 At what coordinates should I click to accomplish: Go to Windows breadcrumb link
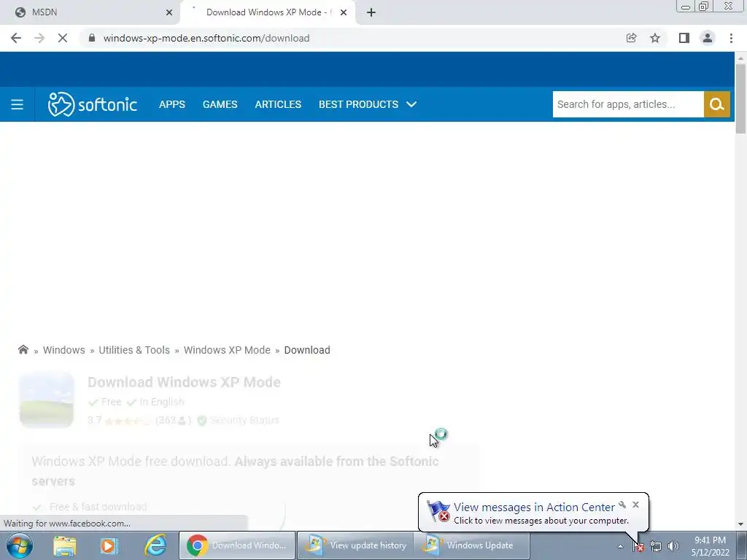(x=64, y=350)
